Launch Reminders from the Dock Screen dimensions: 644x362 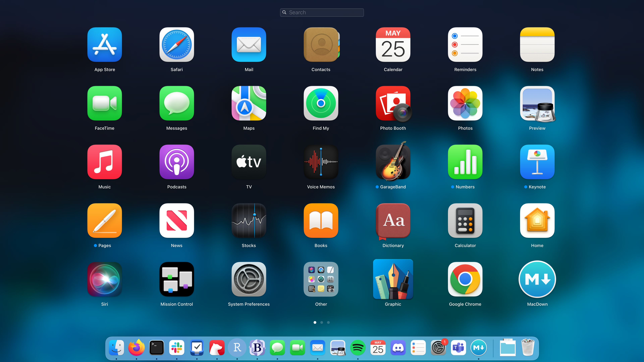[418, 348]
